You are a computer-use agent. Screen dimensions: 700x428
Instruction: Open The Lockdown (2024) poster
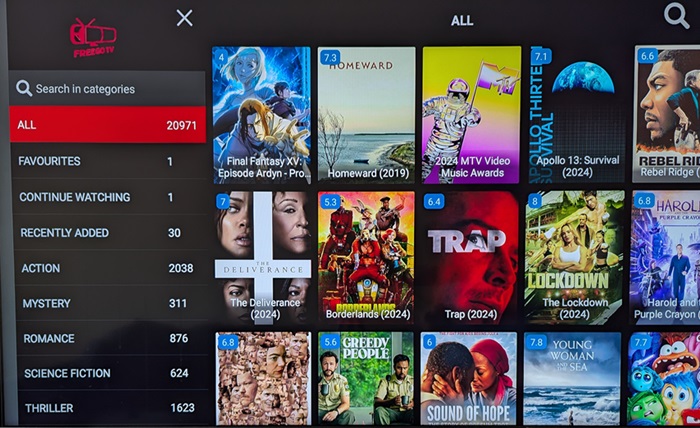[x=575, y=258]
